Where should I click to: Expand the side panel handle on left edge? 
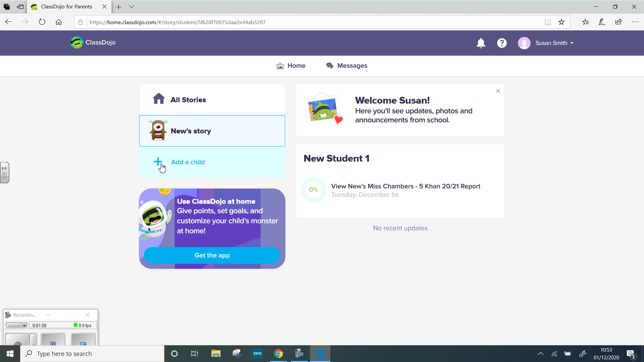(x=5, y=172)
